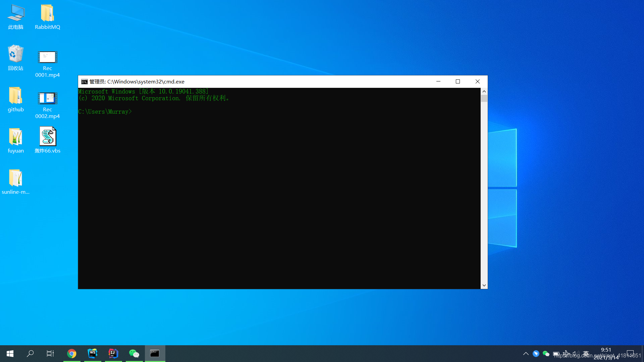Select the 轰炸66.vbs script file

[x=47, y=136]
